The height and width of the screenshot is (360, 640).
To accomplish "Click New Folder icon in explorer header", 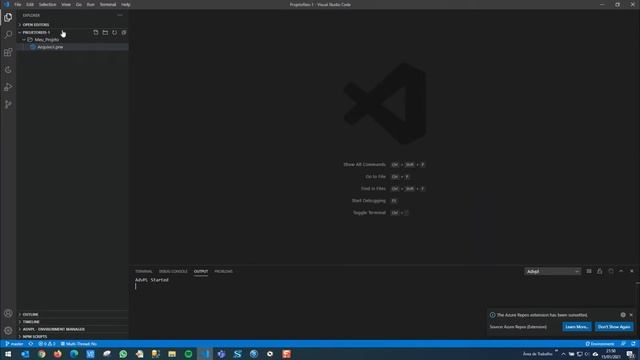I will coord(105,32).
